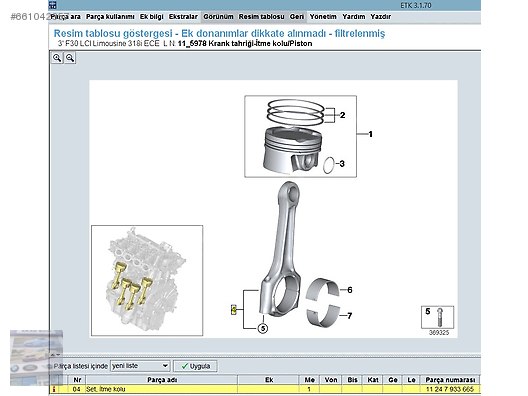Click the Uygula button
The width and height of the screenshot is (528, 396).
click(x=195, y=366)
